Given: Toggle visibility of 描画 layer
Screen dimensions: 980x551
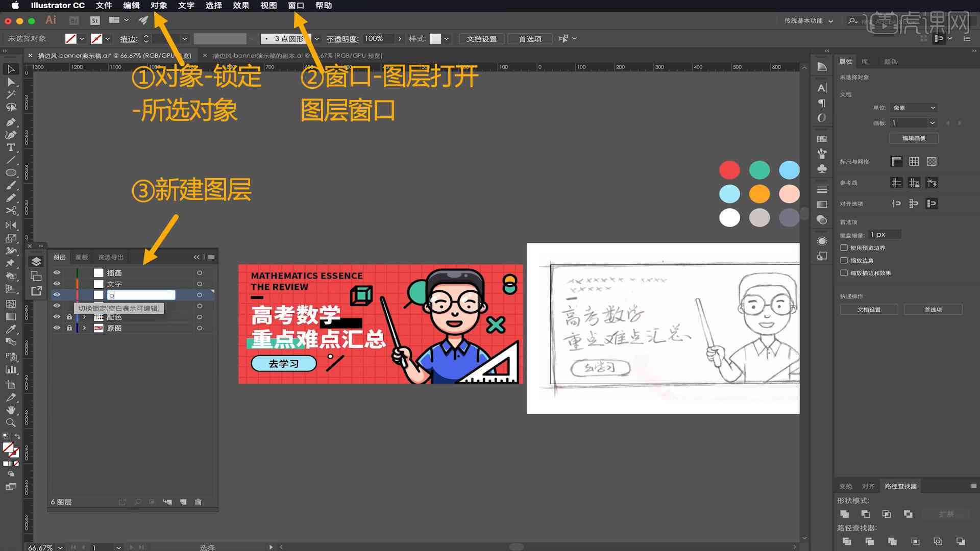Looking at the screenshot, I should (57, 272).
